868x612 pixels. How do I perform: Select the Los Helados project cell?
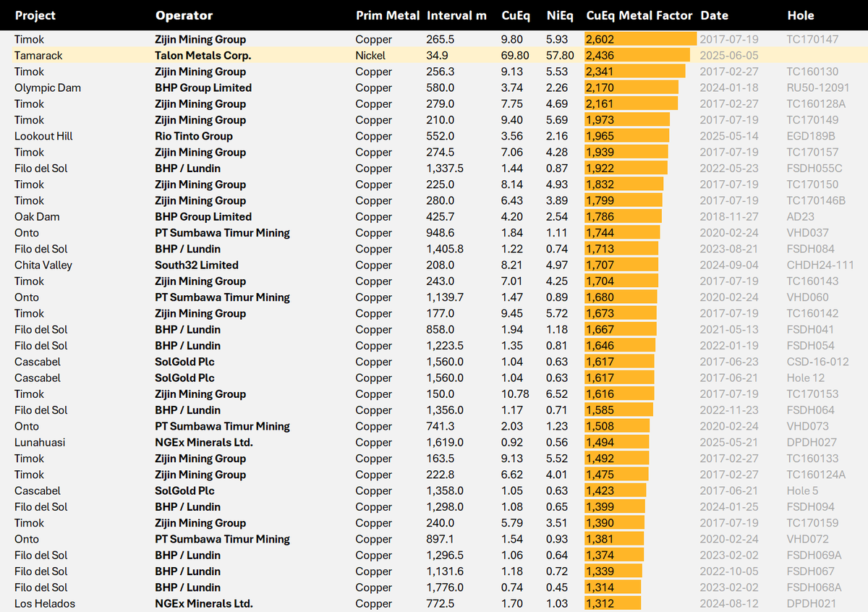45,603
